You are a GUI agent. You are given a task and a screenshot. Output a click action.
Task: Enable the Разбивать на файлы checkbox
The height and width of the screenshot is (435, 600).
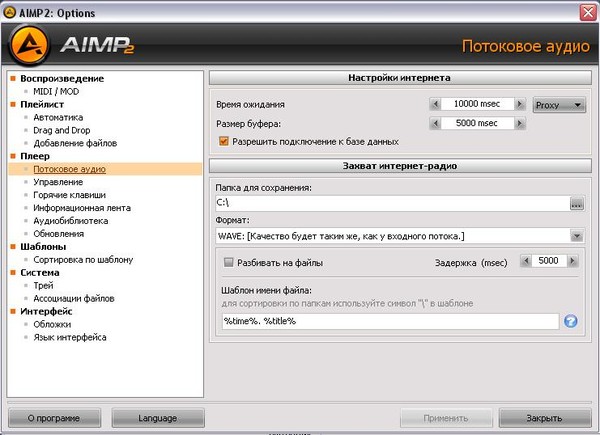coord(228,262)
